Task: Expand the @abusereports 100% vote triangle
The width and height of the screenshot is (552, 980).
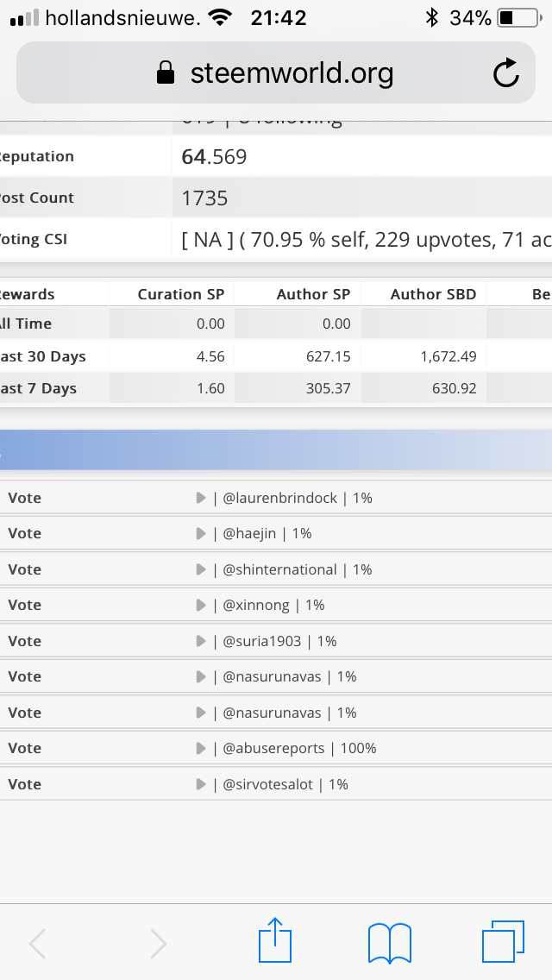Action: [201, 748]
